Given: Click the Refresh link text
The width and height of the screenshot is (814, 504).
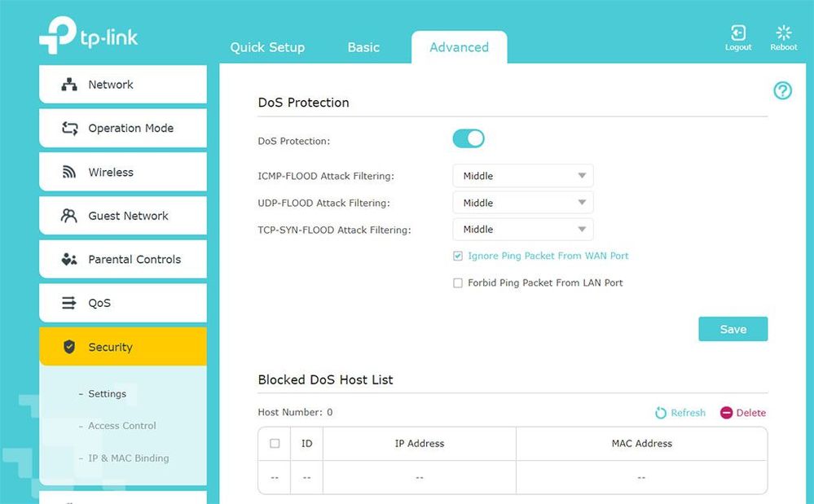Looking at the screenshot, I should pyautogui.click(x=689, y=413).
